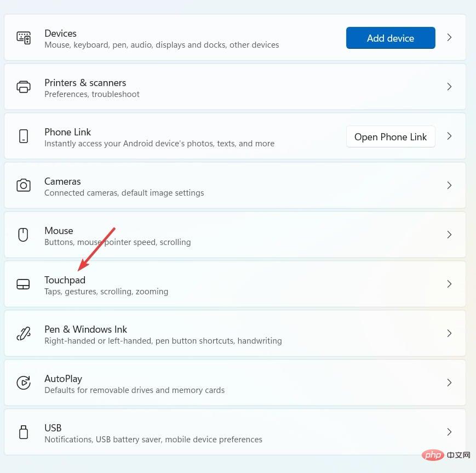Expand the Mouse settings chevron
This screenshot has height=473, width=476.
pyautogui.click(x=449, y=235)
